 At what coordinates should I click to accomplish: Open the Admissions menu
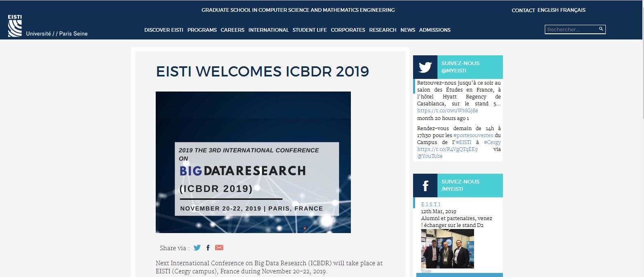pyautogui.click(x=435, y=30)
